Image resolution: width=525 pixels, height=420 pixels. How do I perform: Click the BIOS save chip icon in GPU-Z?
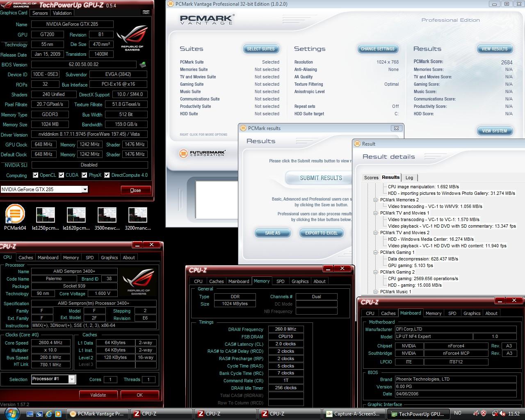tap(143, 64)
